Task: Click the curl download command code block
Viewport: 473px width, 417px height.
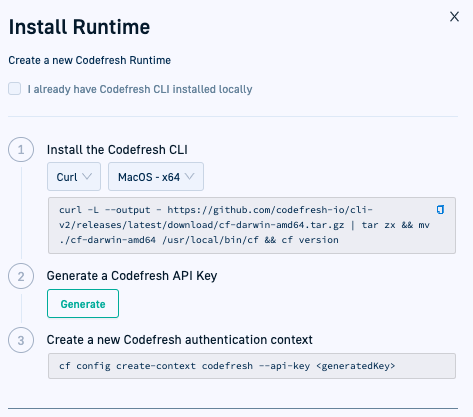Action: tap(252, 225)
